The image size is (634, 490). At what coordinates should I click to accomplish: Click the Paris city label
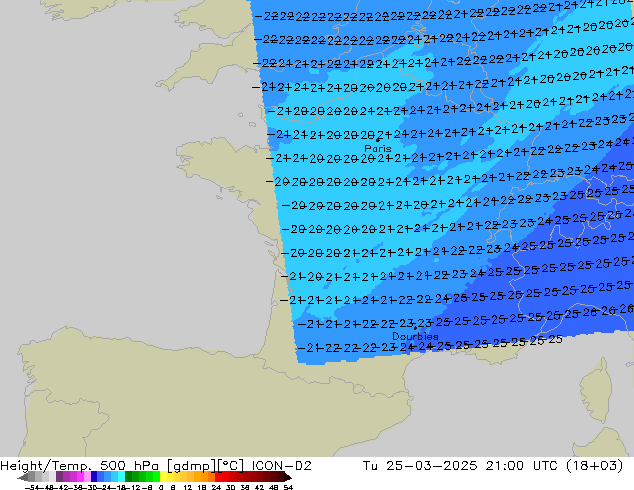point(378,148)
